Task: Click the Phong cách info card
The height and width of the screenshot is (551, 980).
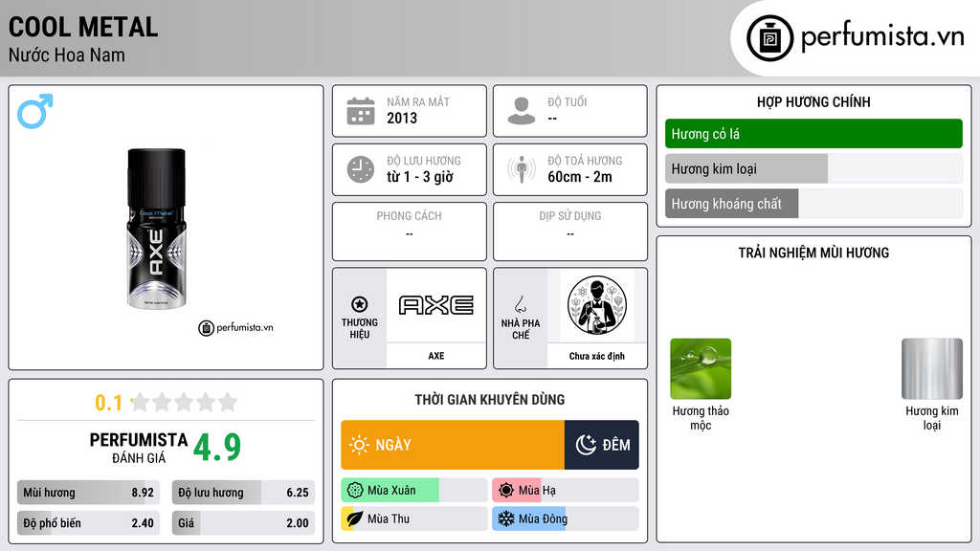Action: coord(410,231)
